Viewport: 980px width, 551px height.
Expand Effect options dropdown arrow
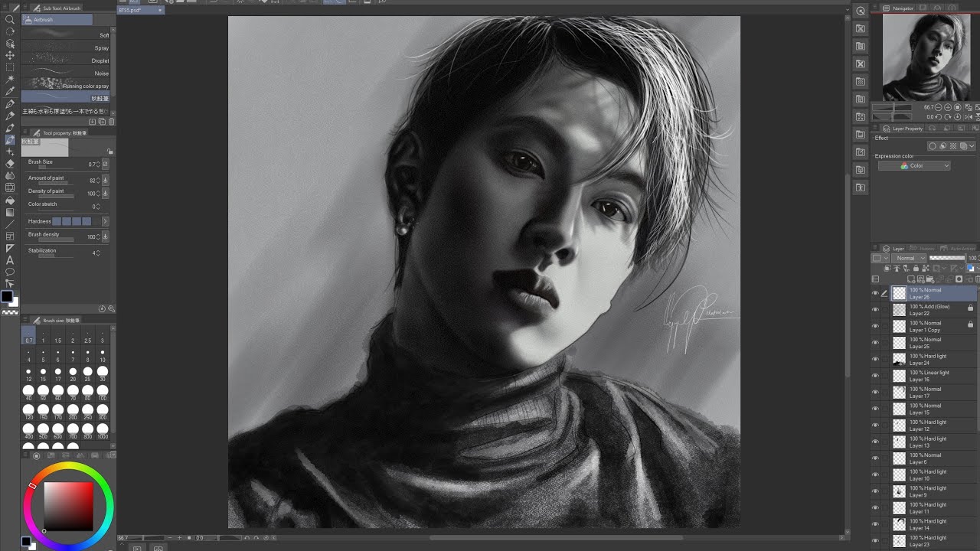pyautogui.click(x=972, y=146)
